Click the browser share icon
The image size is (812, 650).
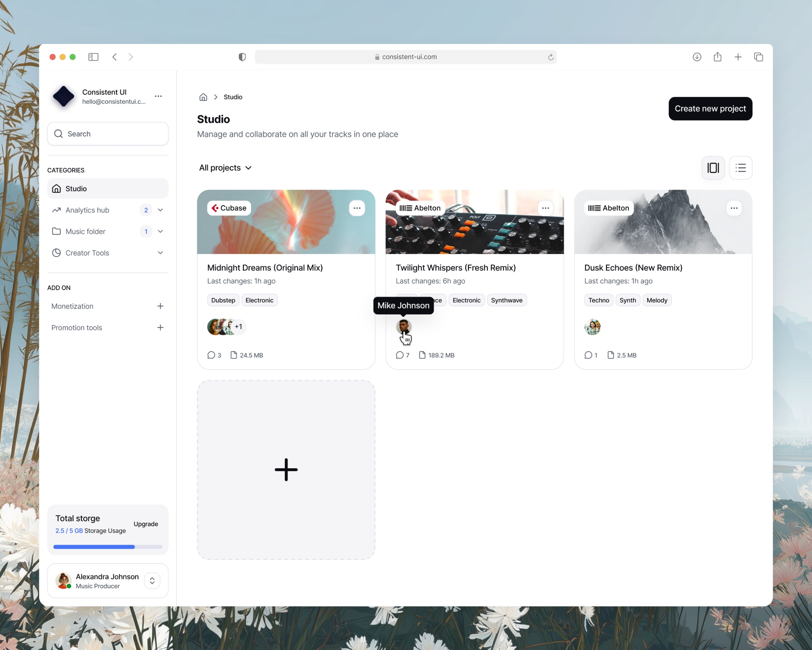[x=717, y=57]
